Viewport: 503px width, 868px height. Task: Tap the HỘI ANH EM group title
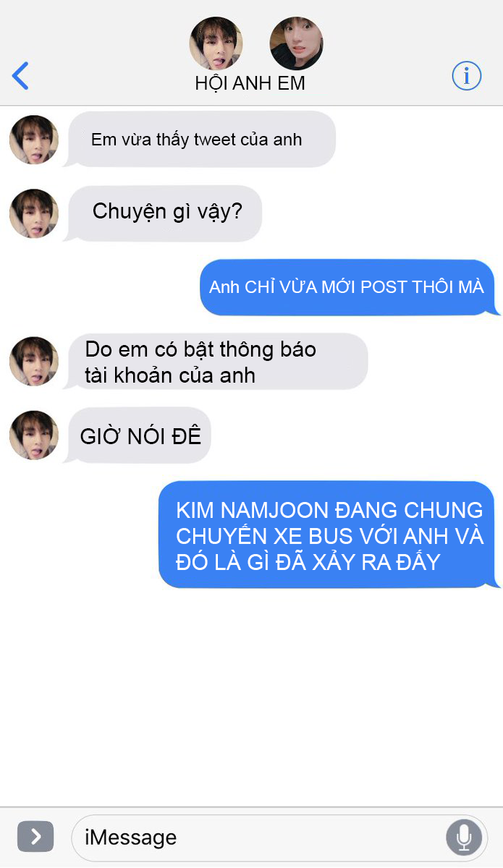click(250, 83)
